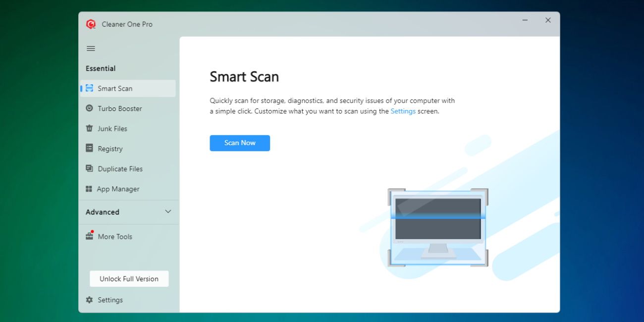Click Unlock Full Version button
Viewport: 644px width, 322px height.
(x=129, y=279)
